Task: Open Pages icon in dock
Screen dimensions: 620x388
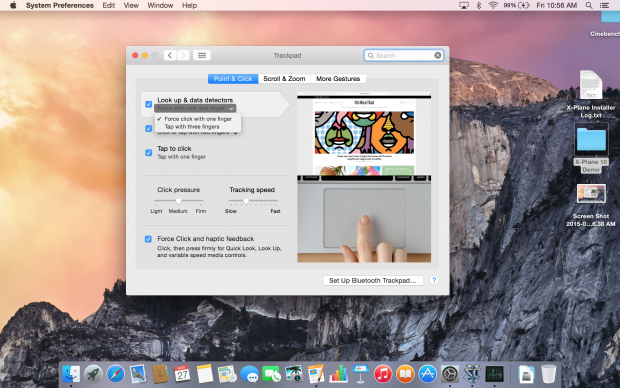Action: click(x=316, y=374)
